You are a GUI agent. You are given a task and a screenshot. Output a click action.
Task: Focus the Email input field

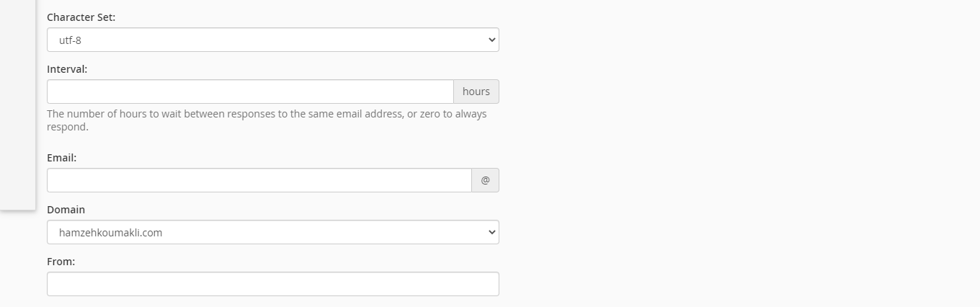pyautogui.click(x=259, y=180)
